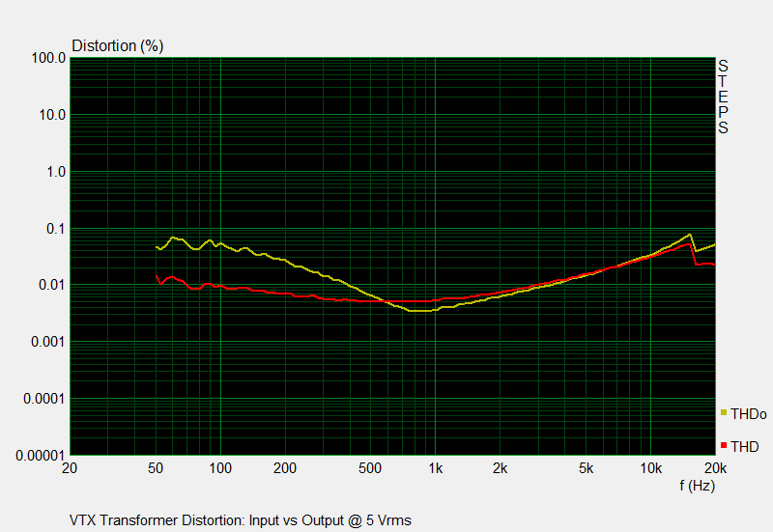
Task: Click the 20 frequency axis label
Action: point(70,468)
